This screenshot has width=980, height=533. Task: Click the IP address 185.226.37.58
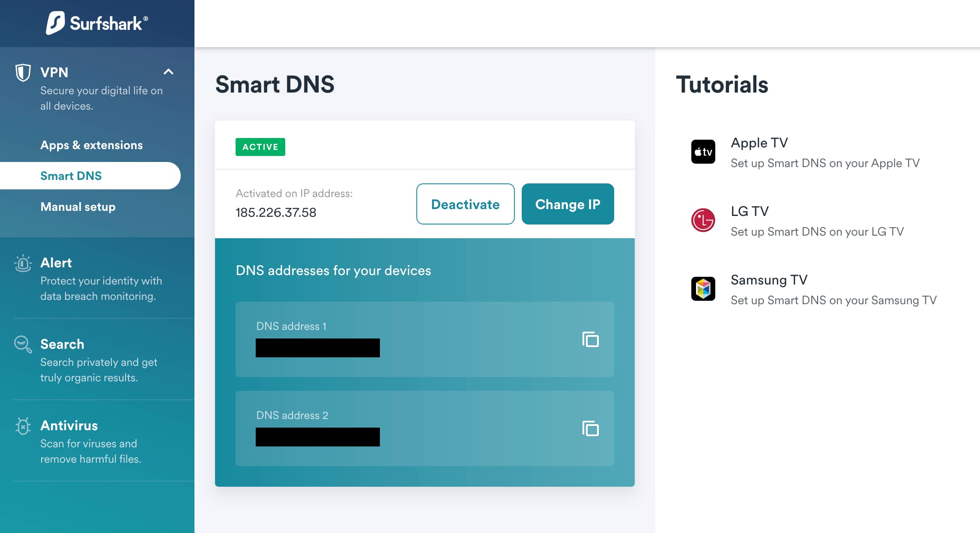(x=276, y=213)
